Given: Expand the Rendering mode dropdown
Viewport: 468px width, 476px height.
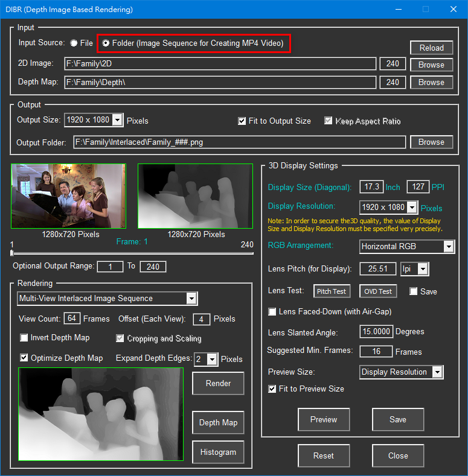Looking at the screenshot, I should tap(191, 299).
